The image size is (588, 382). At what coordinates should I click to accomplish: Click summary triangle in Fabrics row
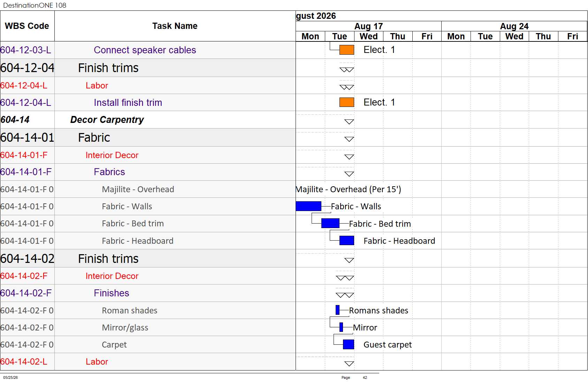pyautogui.click(x=349, y=174)
